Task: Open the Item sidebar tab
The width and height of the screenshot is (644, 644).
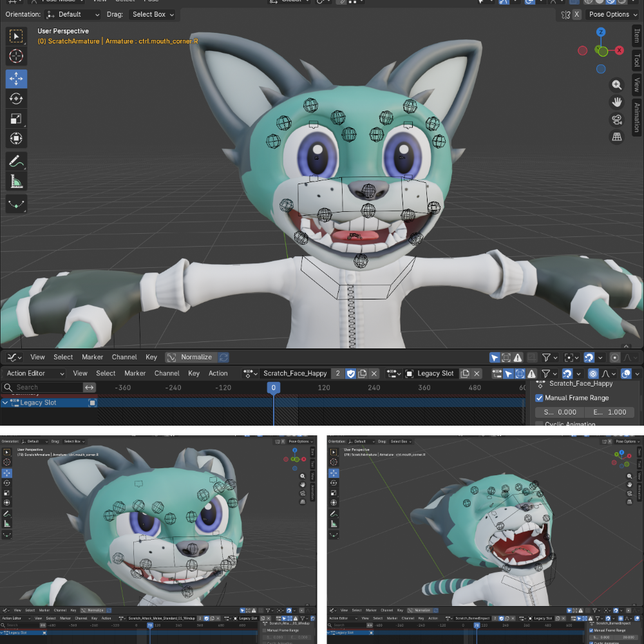Action: click(x=637, y=35)
